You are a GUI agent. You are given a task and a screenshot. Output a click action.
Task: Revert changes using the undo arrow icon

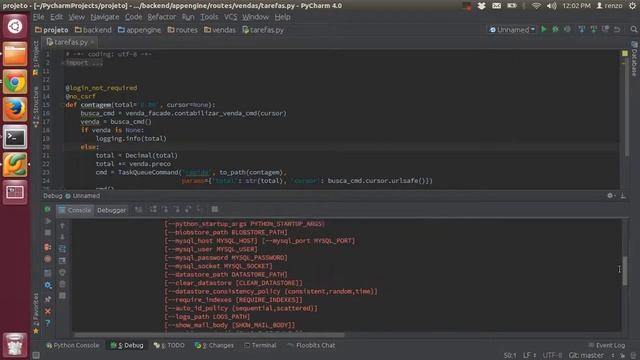(617, 29)
